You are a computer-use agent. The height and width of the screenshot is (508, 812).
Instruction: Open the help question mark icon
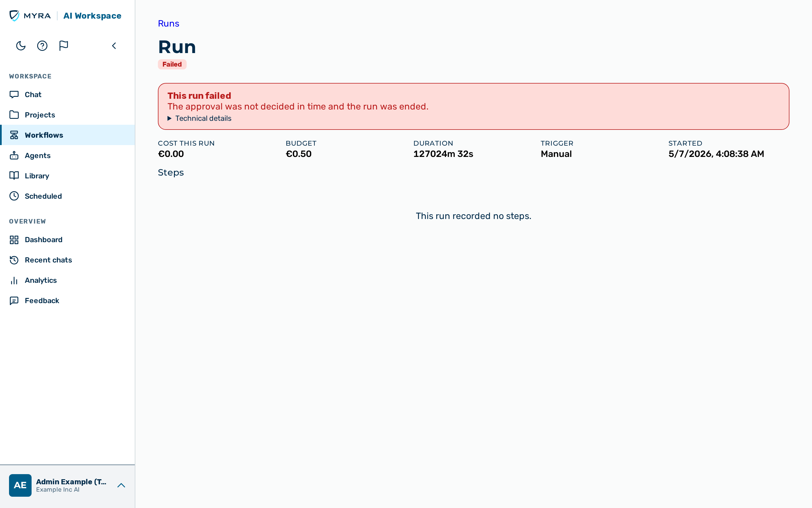pos(42,46)
